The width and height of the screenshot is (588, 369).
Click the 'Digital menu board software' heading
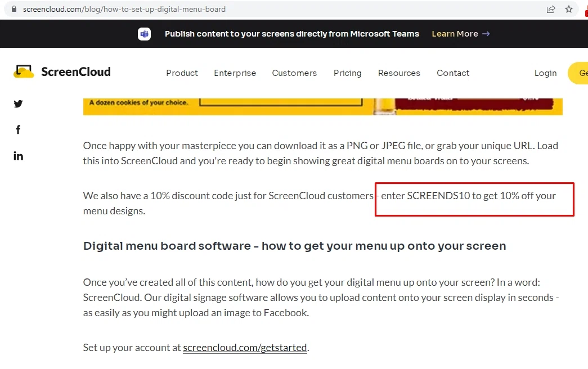295,246
